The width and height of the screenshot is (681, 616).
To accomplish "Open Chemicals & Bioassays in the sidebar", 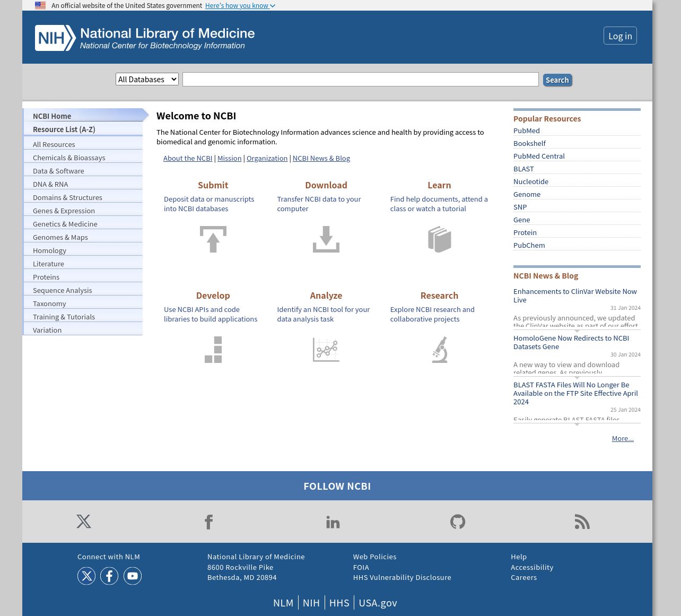I will (x=83, y=157).
